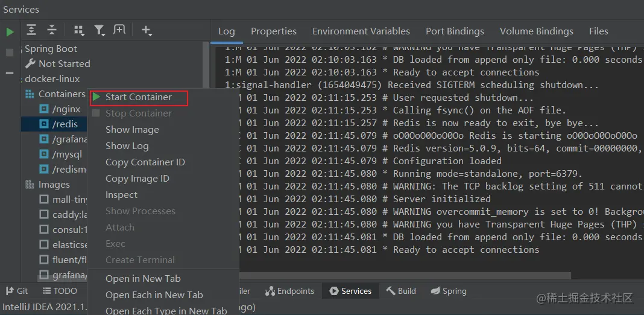Open the TODO tool window
644x315 pixels.
(60, 291)
